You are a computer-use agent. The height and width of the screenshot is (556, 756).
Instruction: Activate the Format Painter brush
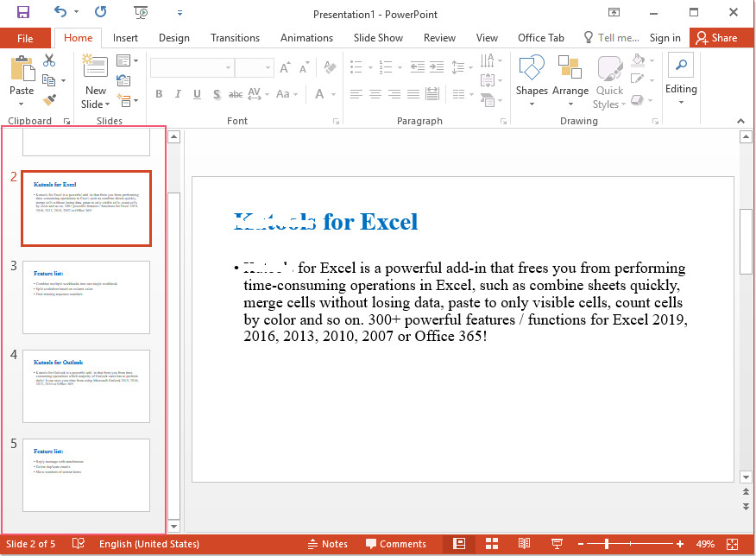(49, 100)
